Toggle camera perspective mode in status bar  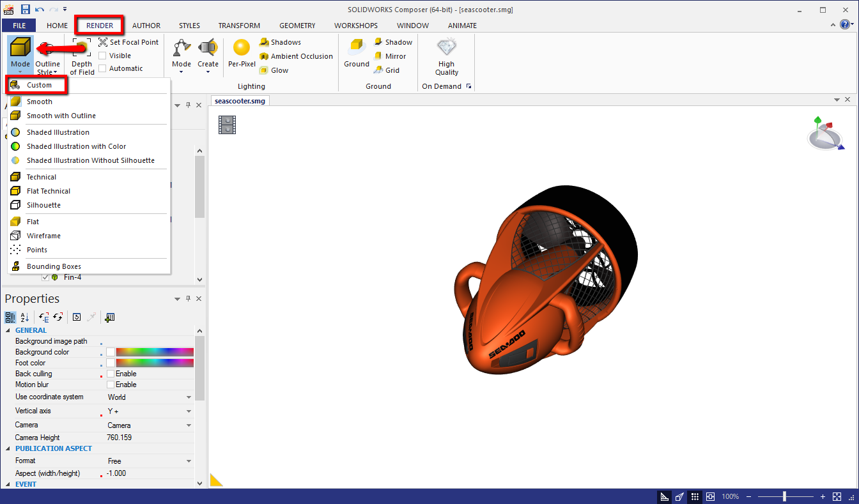click(x=679, y=496)
